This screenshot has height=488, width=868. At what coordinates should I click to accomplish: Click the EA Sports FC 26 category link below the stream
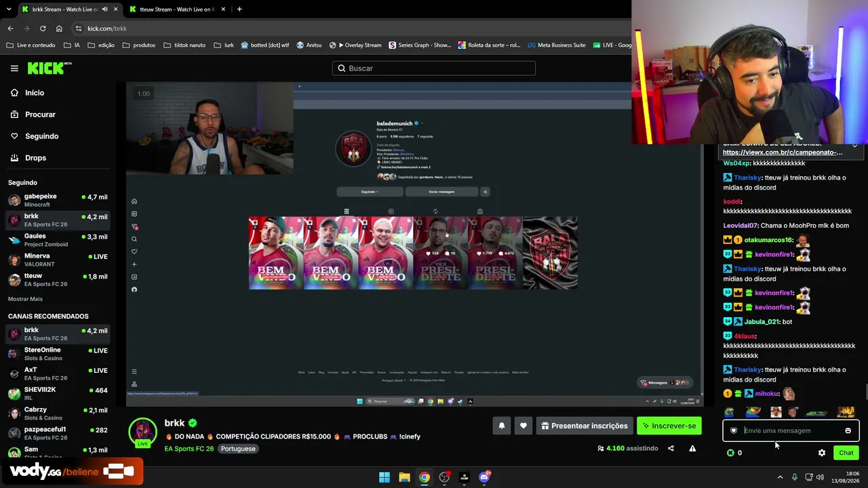(x=189, y=449)
